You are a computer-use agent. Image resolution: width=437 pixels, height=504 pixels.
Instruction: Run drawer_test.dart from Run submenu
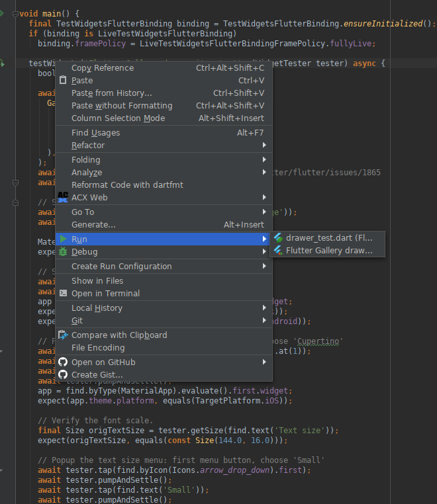click(x=327, y=238)
